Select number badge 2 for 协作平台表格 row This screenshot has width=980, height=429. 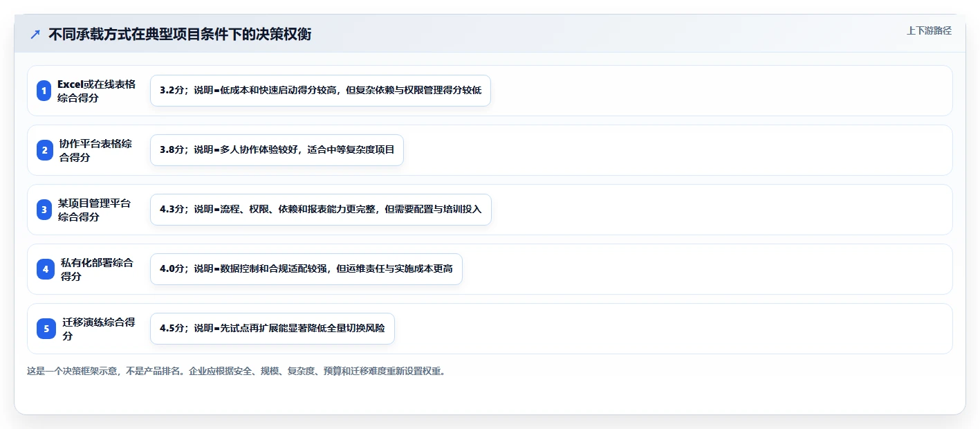click(x=44, y=150)
